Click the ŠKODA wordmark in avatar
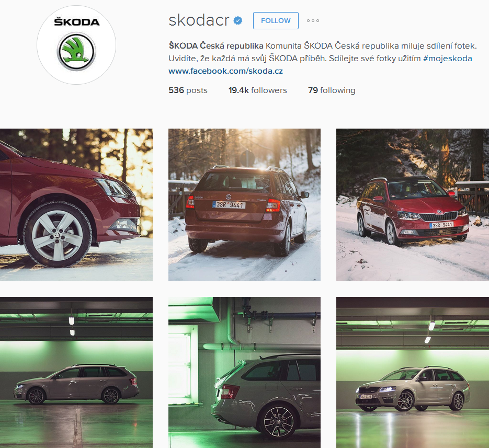Screen dimensions: 489x448 (77, 21)
